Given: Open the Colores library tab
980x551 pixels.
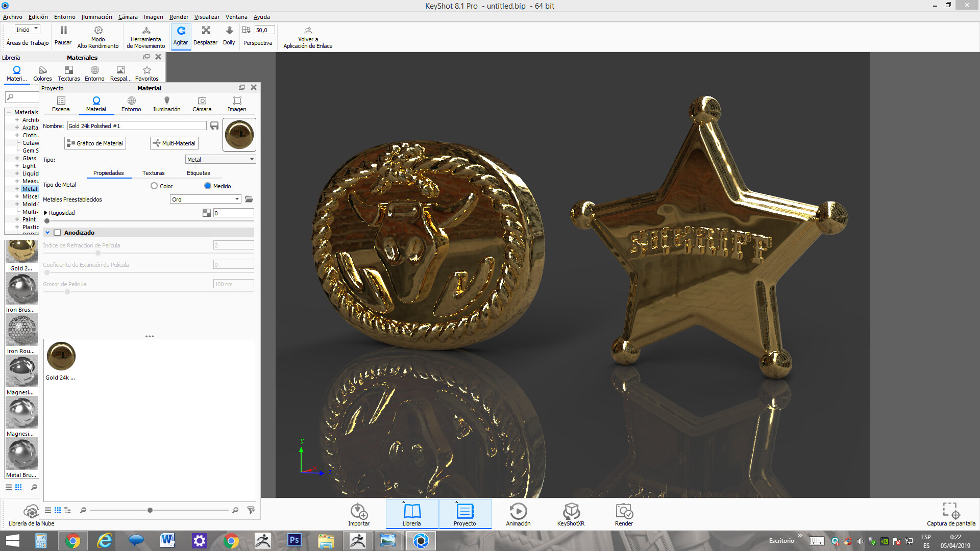Looking at the screenshot, I should pos(42,73).
